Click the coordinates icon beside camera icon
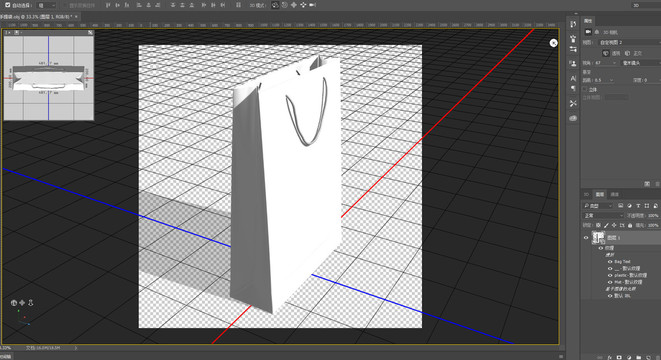661x360 pixels. pos(597,32)
